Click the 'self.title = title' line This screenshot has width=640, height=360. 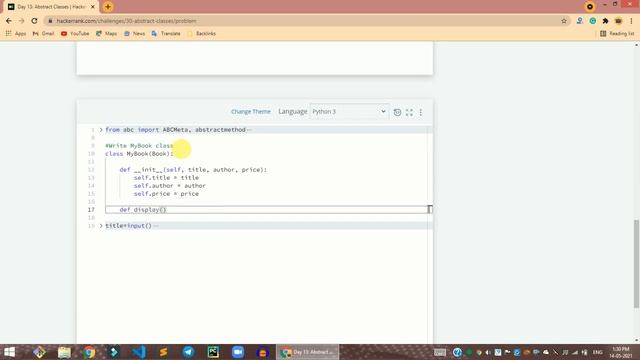point(167,178)
